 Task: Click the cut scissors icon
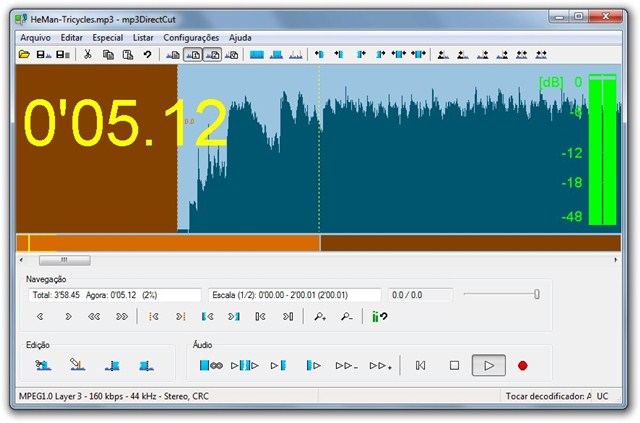[87, 54]
